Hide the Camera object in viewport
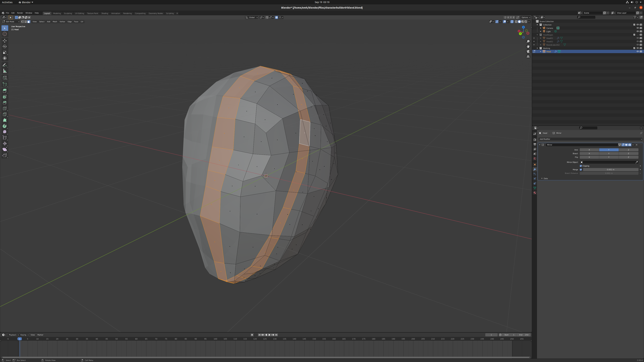 click(637, 28)
